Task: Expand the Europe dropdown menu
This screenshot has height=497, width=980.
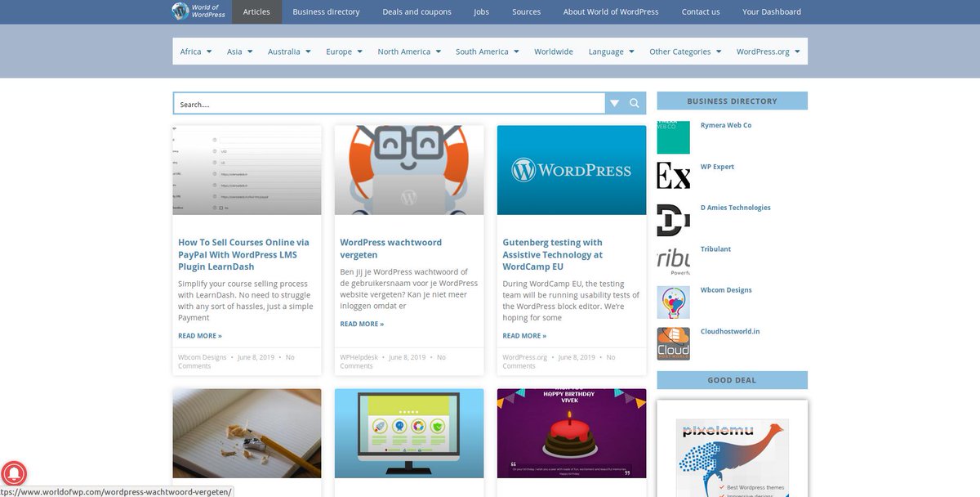Action: pyautogui.click(x=344, y=51)
